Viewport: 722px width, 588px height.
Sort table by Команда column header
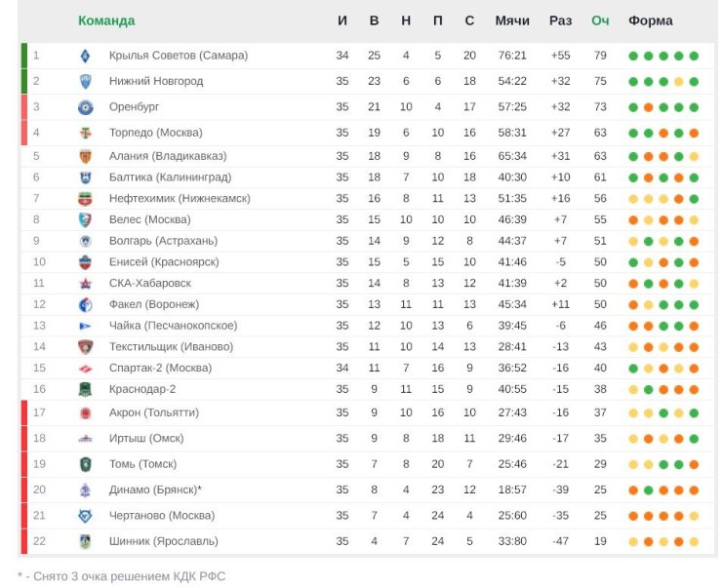(106, 20)
